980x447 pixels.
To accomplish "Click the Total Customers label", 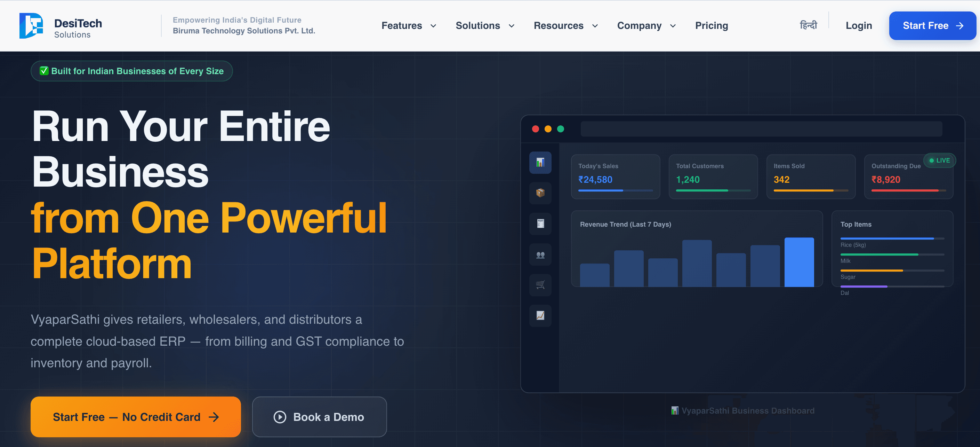I will 700,166.
